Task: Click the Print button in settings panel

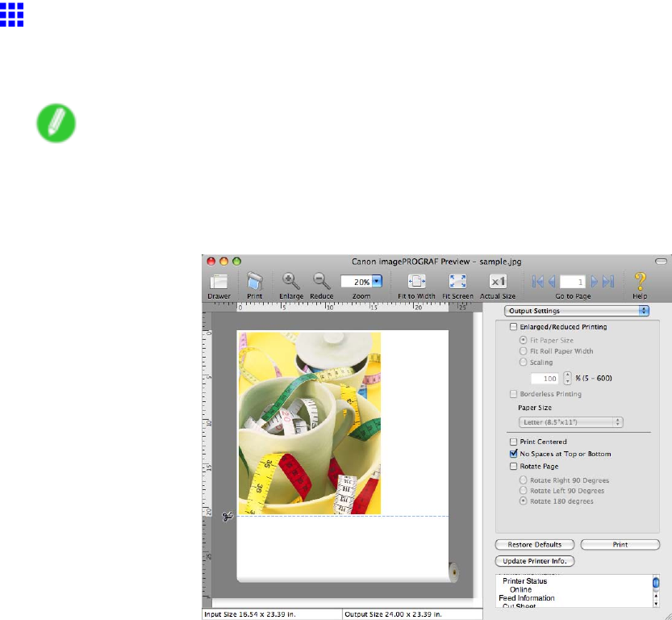Action: [620, 545]
